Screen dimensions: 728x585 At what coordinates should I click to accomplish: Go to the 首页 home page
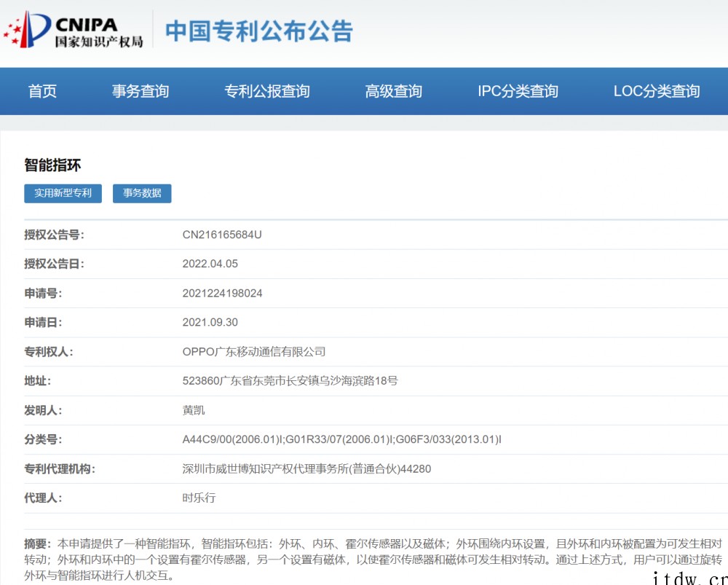click(42, 91)
